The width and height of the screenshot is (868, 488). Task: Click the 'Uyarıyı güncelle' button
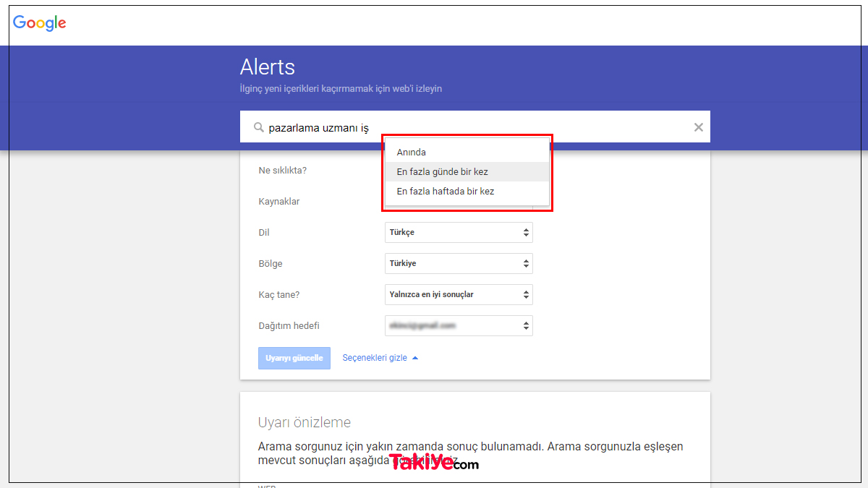click(294, 358)
